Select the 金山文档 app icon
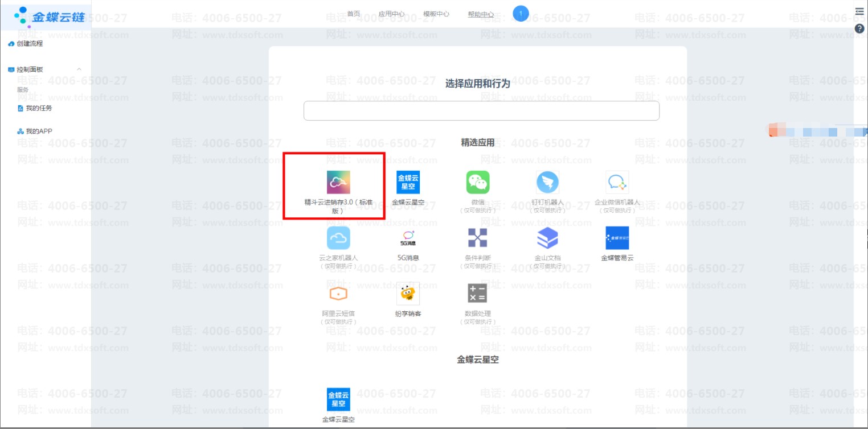Image resolution: width=868 pixels, height=429 pixels. (x=547, y=238)
